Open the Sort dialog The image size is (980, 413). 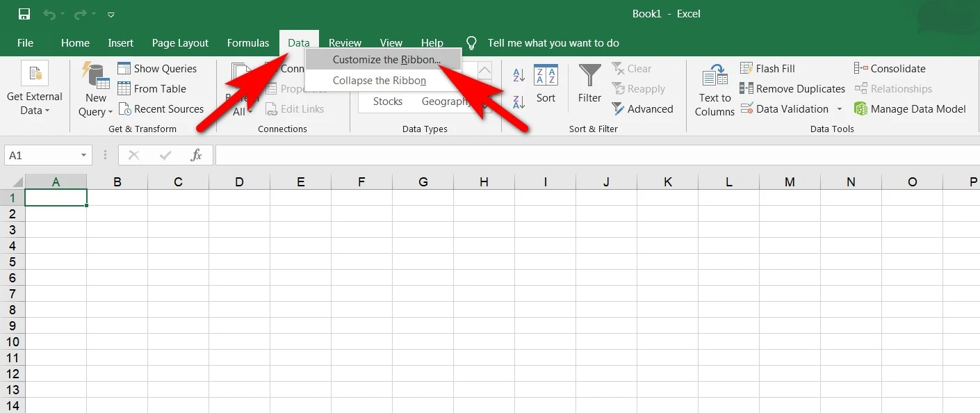point(546,85)
